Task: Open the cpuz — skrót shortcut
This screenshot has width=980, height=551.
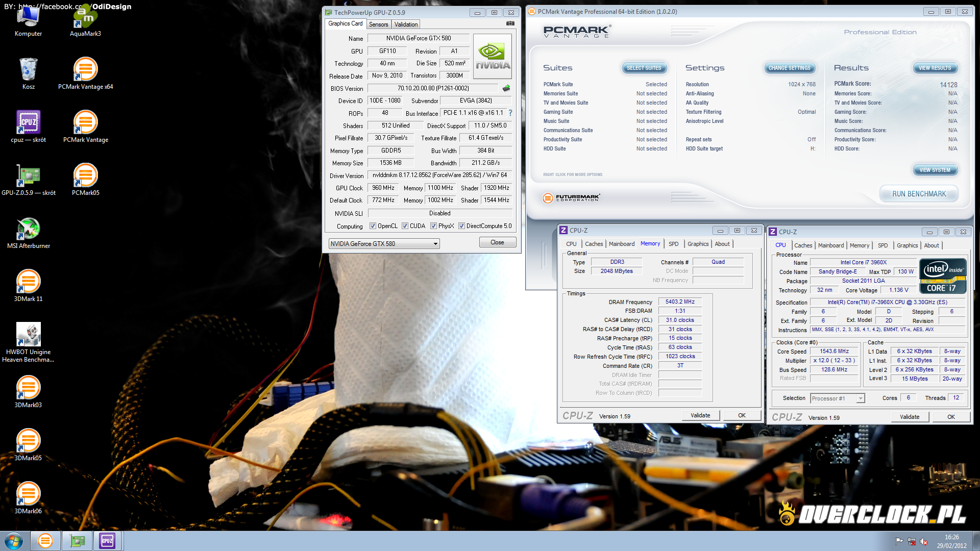Action: pos(28,127)
